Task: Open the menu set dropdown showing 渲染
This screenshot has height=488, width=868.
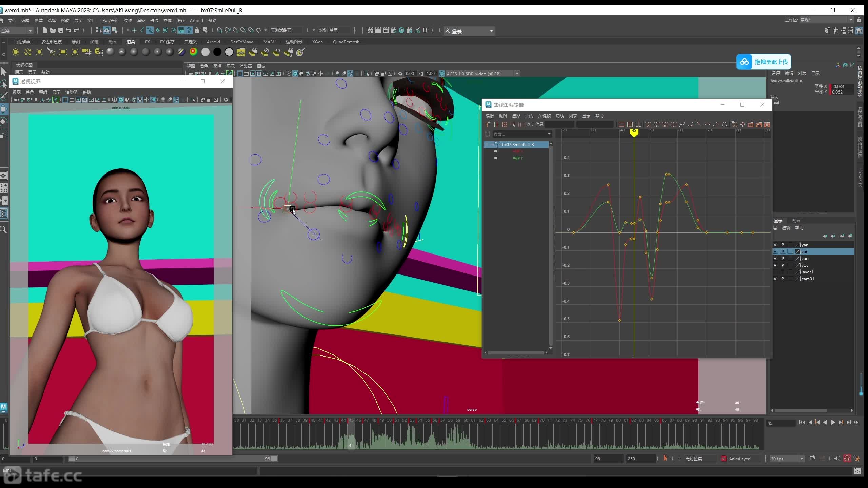Action: 17,30
